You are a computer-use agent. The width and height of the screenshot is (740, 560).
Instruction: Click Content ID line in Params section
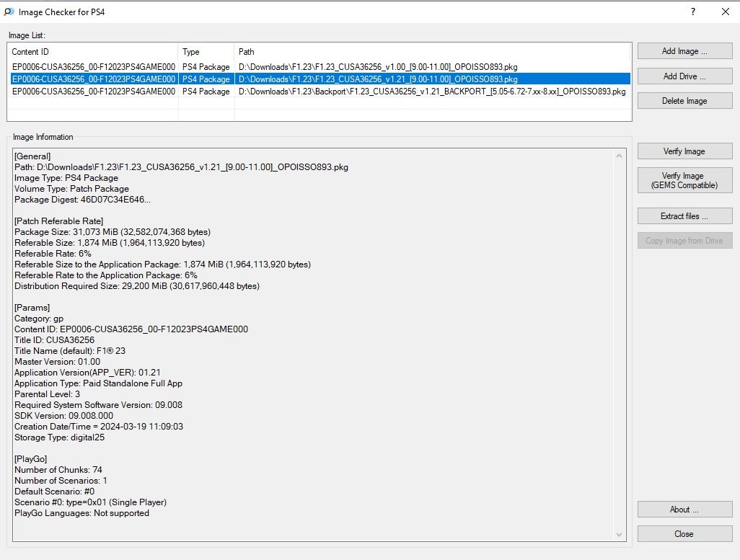(x=131, y=329)
